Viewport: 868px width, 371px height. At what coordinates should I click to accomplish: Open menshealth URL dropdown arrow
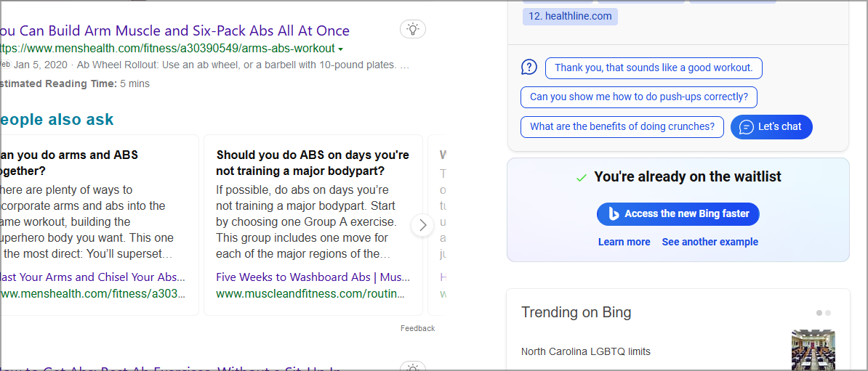[x=340, y=49]
